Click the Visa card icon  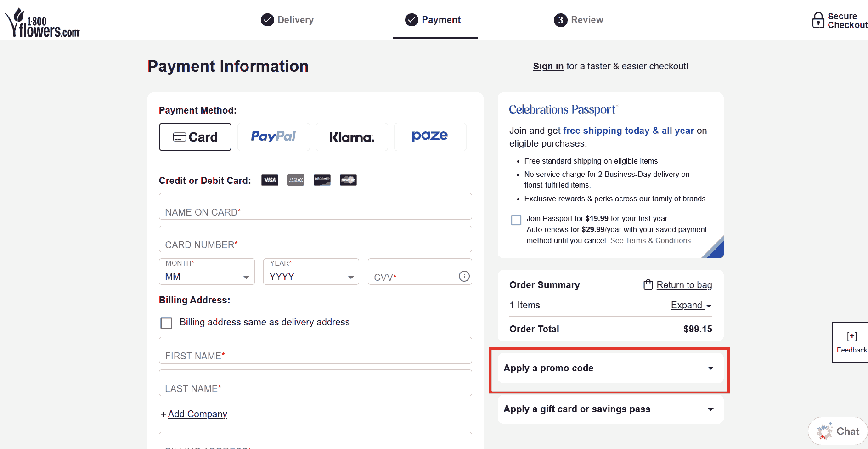pos(270,180)
